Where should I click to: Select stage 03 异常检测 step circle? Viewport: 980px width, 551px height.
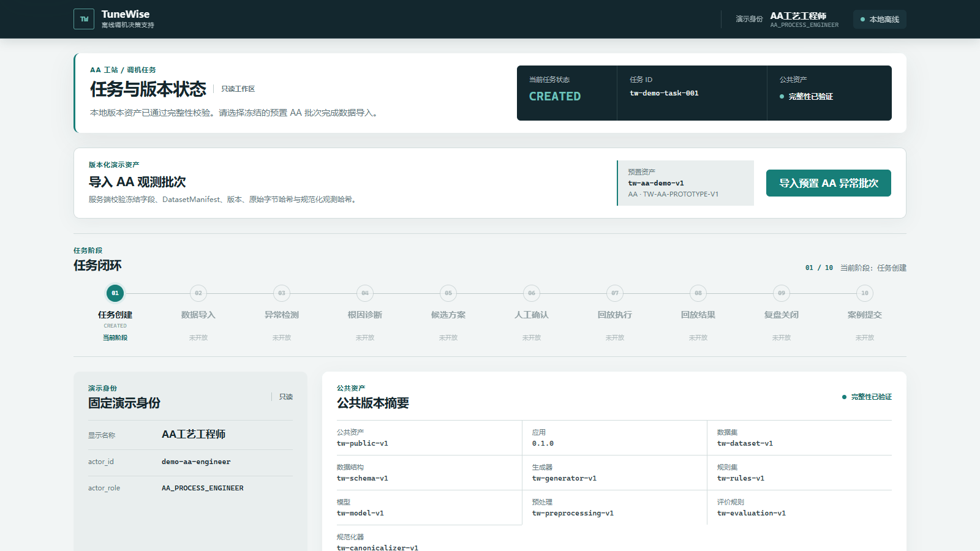[282, 293]
